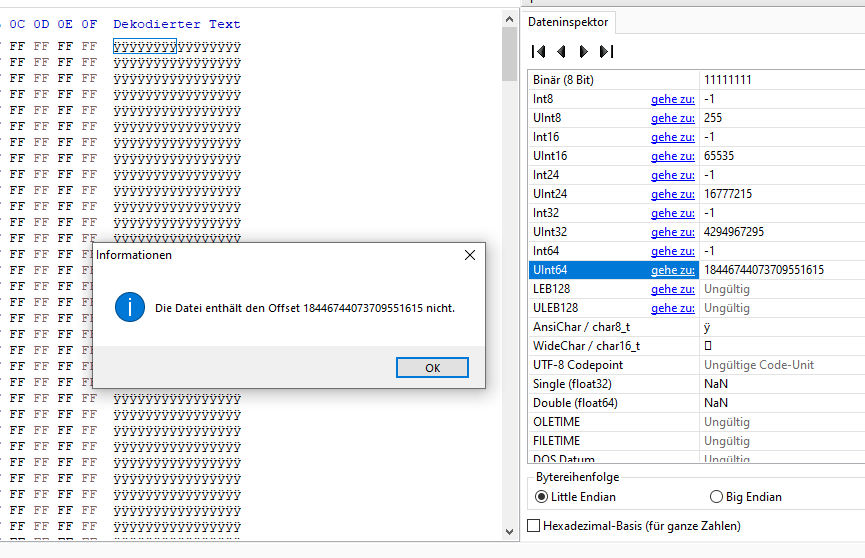Click 'Ungültige Code-Unit' value
Viewport: 865px width, 558px height.
click(759, 365)
